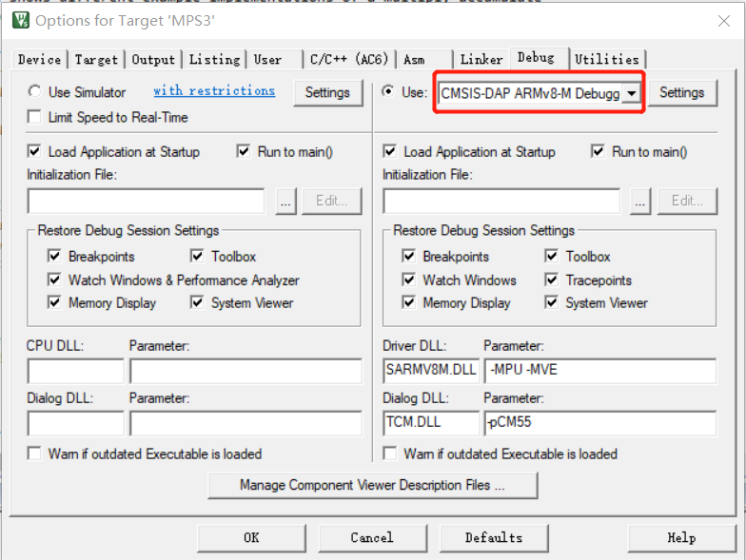The image size is (746, 560).
Task: Switch to the Device tab
Action: click(x=40, y=60)
